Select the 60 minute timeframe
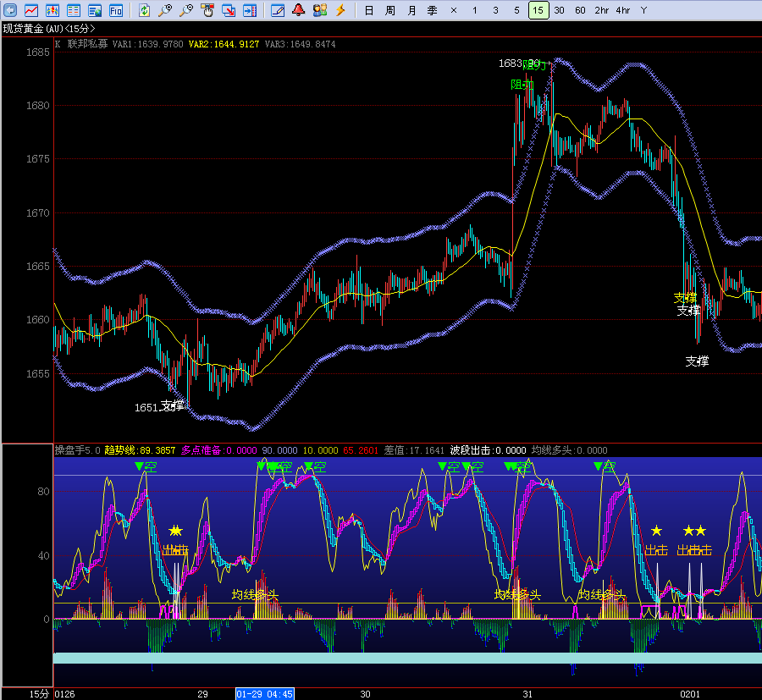 (x=580, y=10)
